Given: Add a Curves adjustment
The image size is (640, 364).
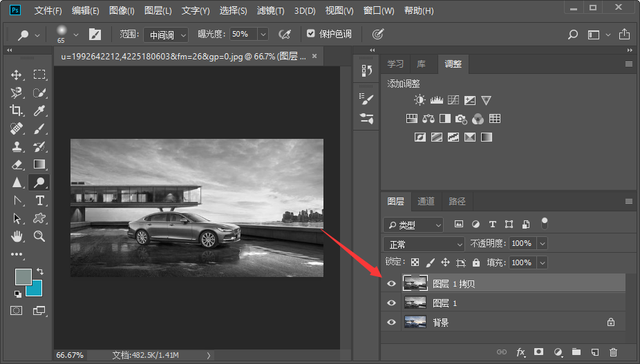Looking at the screenshot, I should click(x=453, y=100).
